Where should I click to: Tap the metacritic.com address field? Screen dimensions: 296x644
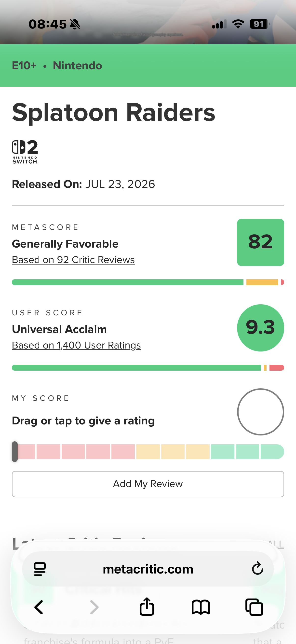click(x=148, y=569)
